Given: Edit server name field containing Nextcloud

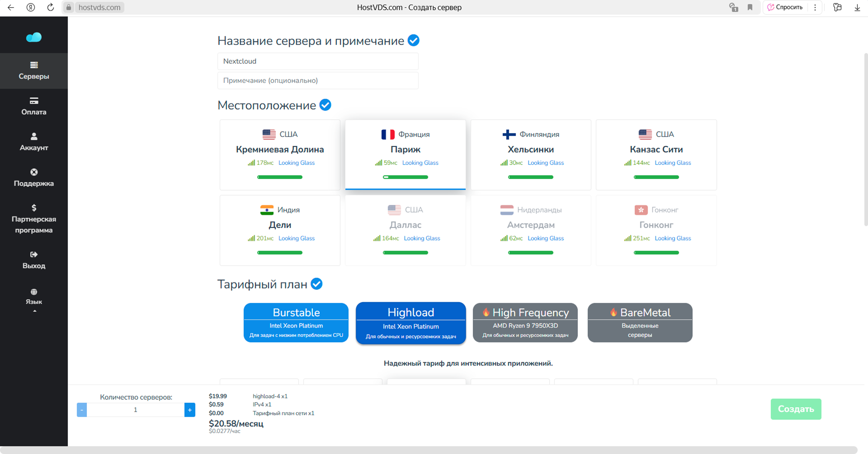Looking at the screenshot, I should (x=318, y=61).
